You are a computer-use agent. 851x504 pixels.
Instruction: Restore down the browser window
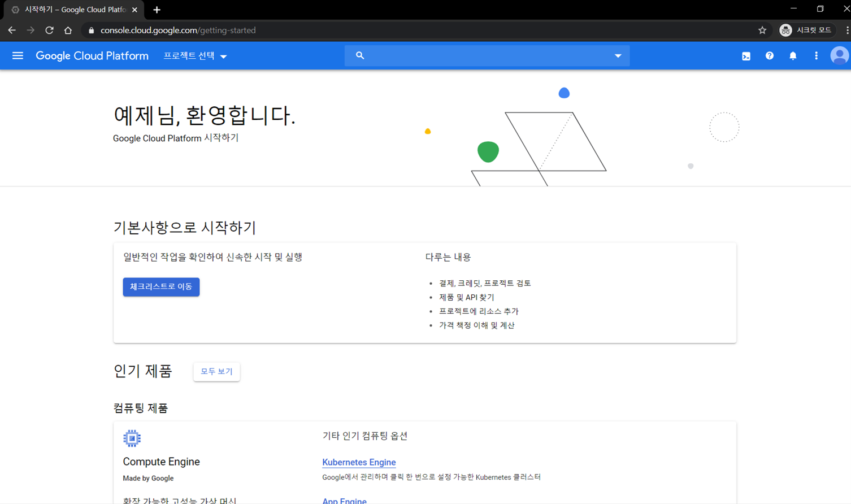pyautogui.click(x=820, y=9)
